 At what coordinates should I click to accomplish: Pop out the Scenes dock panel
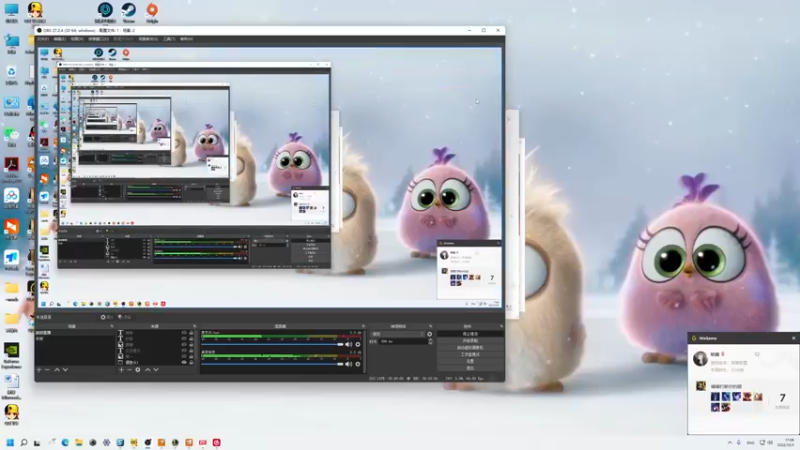tap(112, 326)
